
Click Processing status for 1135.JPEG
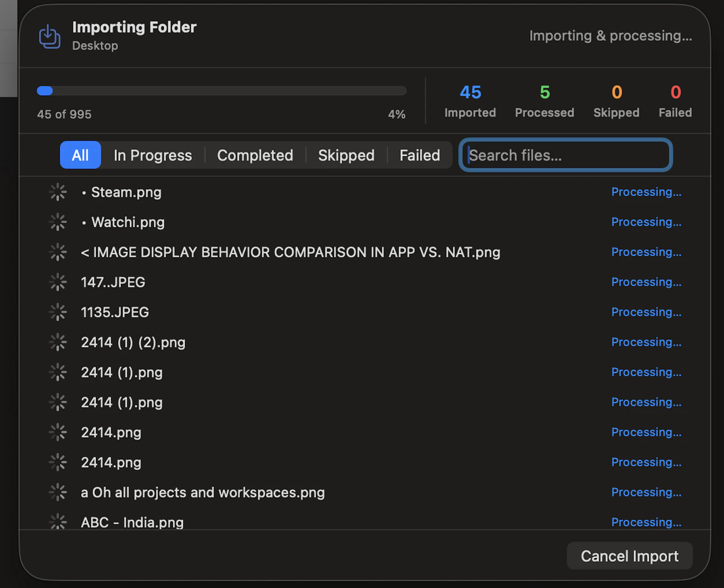pyautogui.click(x=646, y=312)
